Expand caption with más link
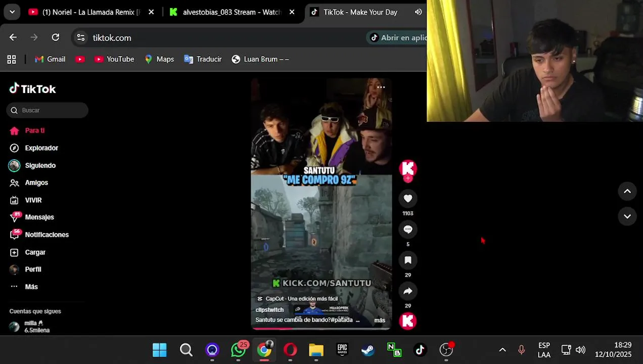 (380, 320)
